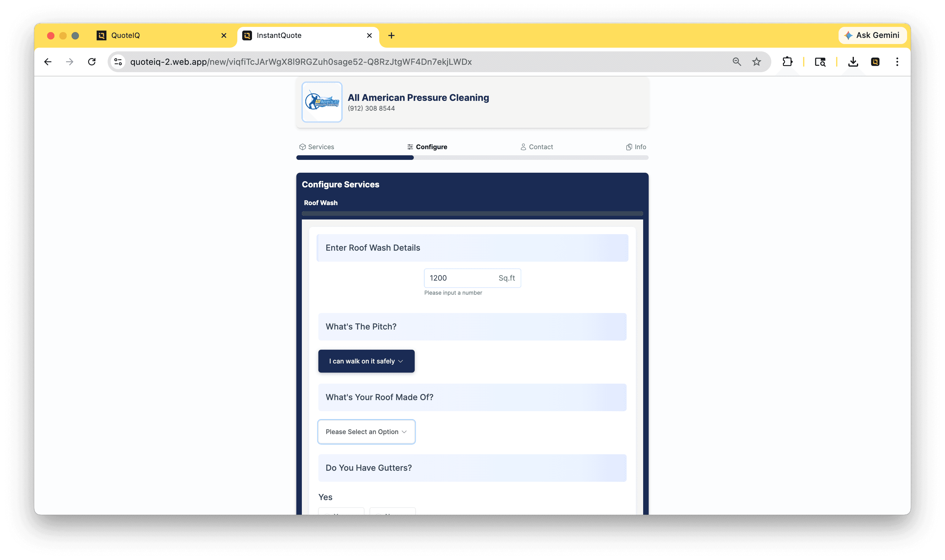Go to the Contact step
945x560 pixels.
point(536,147)
